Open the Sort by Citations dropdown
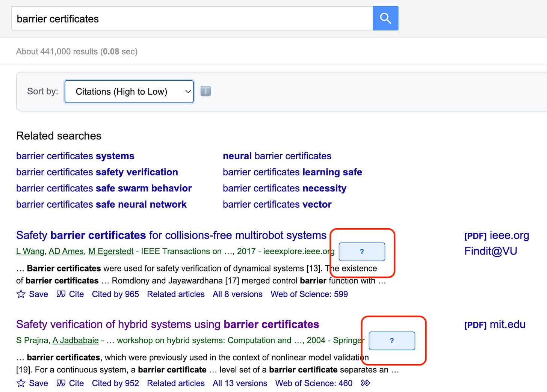Viewport: 547px width, 392px height. (x=129, y=92)
